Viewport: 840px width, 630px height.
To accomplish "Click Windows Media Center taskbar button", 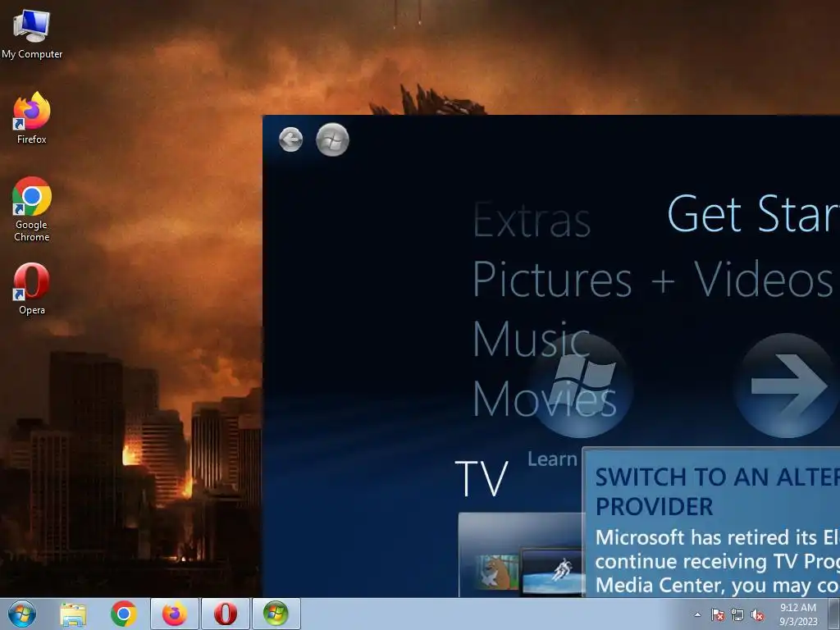I will tap(276, 614).
